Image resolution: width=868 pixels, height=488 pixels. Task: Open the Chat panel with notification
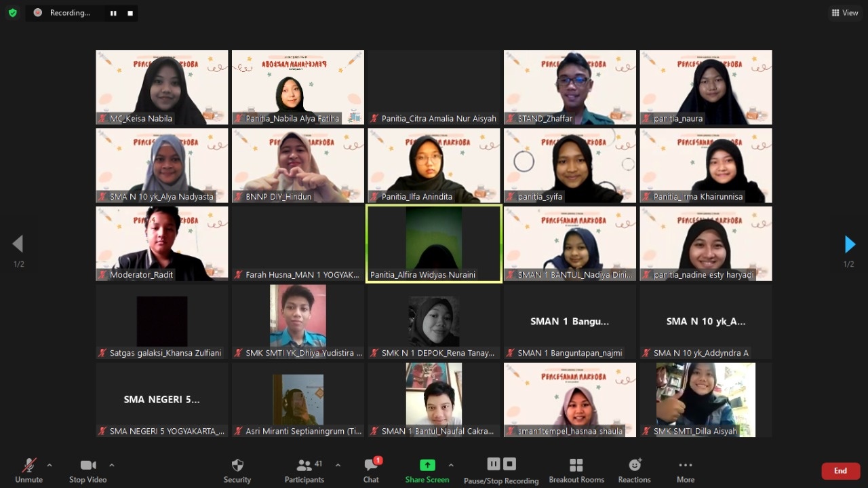[371, 470]
